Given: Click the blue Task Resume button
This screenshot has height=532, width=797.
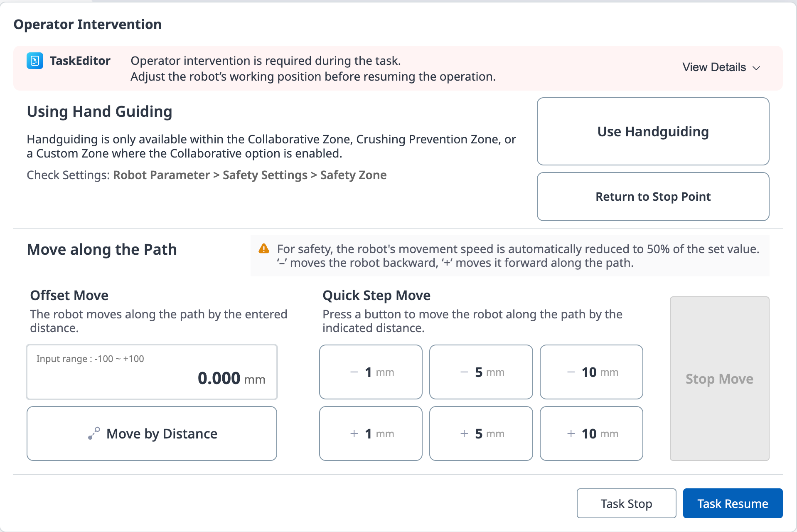Looking at the screenshot, I should coord(733,503).
